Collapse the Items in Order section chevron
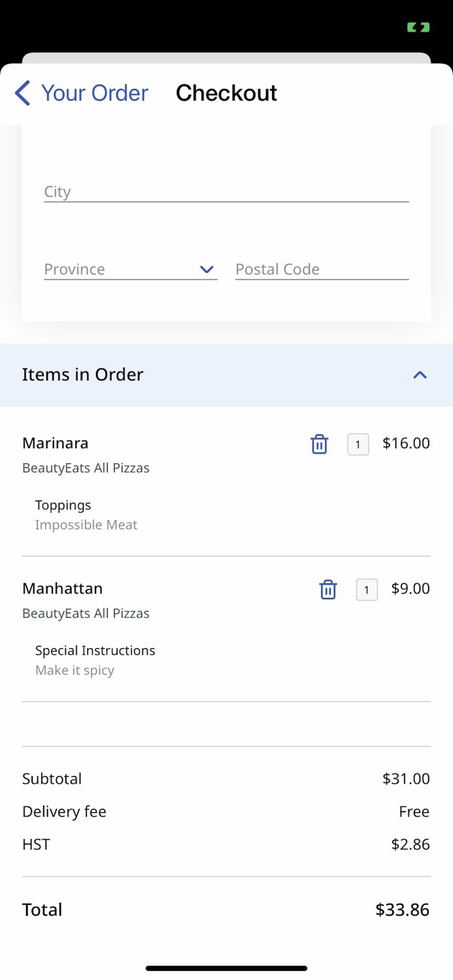Image resolution: width=453 pixels, height=980 pixels. click(420, 375)
